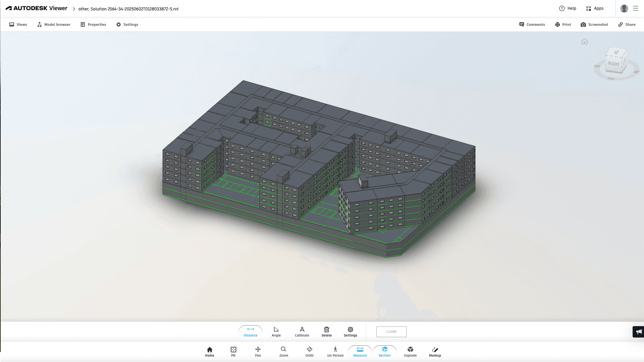Screen dimensions: 644x362
Task: Delete the current measurement
Action: 326,331
